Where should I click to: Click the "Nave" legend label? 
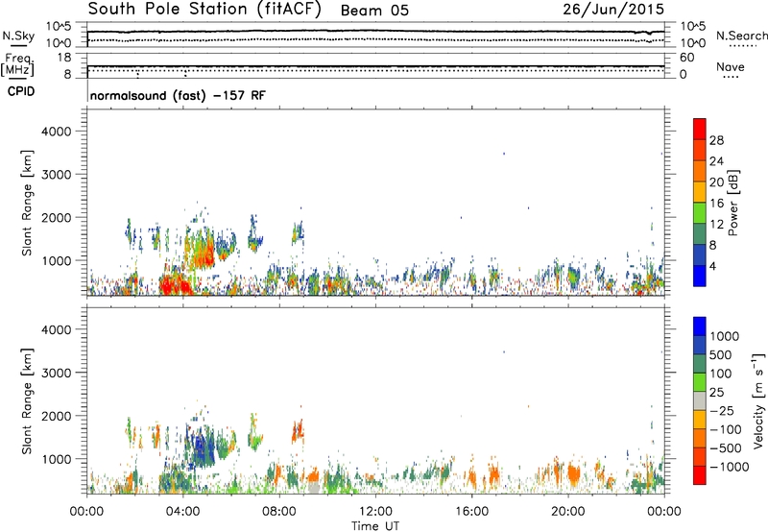[731, 66]
